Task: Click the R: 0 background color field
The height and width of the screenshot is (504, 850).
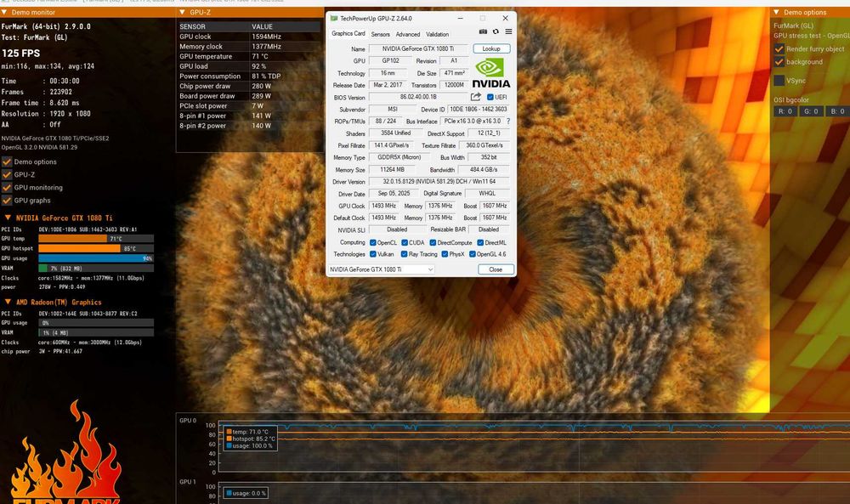Action: coord(785,111)
